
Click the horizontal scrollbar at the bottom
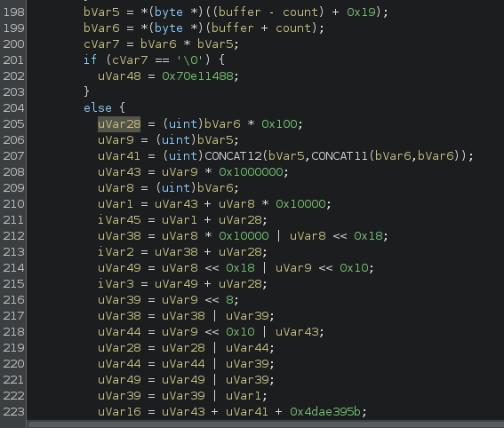click(266, 424)
